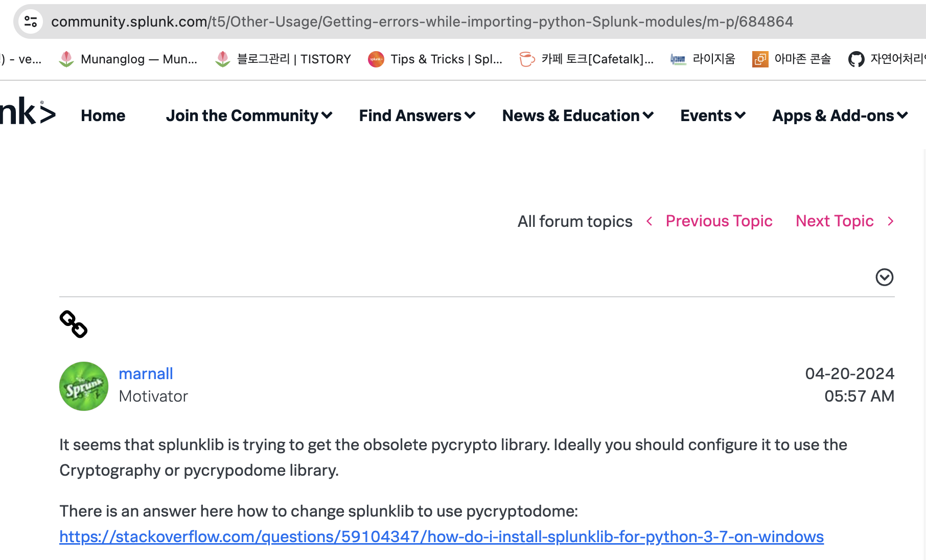Image resolution: width=926 pixels, height=560 pixels.
Task: Open the post options circled arrow menu
Action: pyautogui.click(x=885, y=277)
